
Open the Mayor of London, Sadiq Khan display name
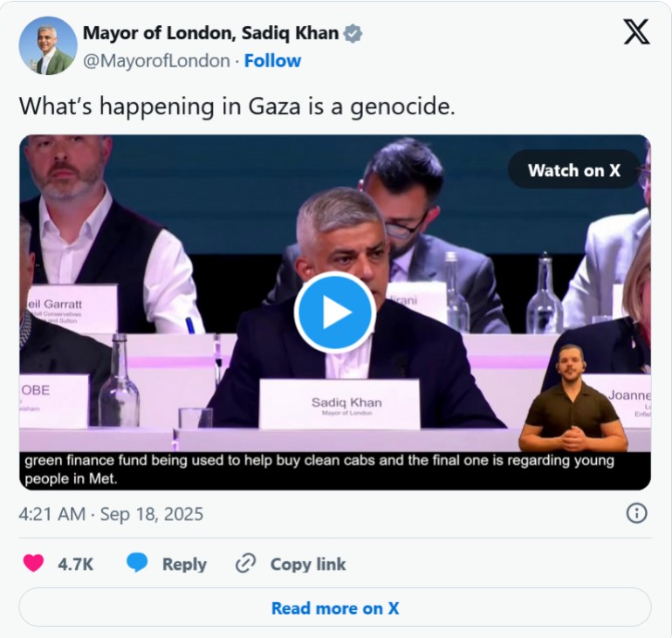click(x=211, y=34)
